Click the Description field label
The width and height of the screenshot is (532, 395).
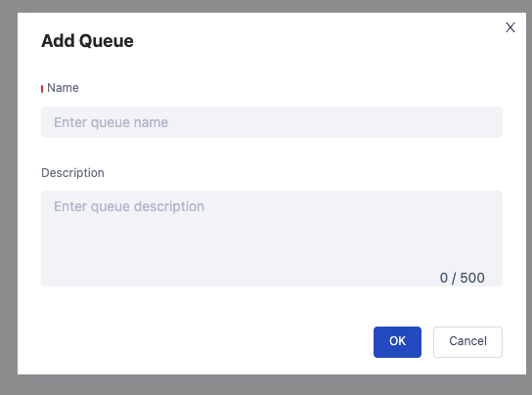coord(72,173)
